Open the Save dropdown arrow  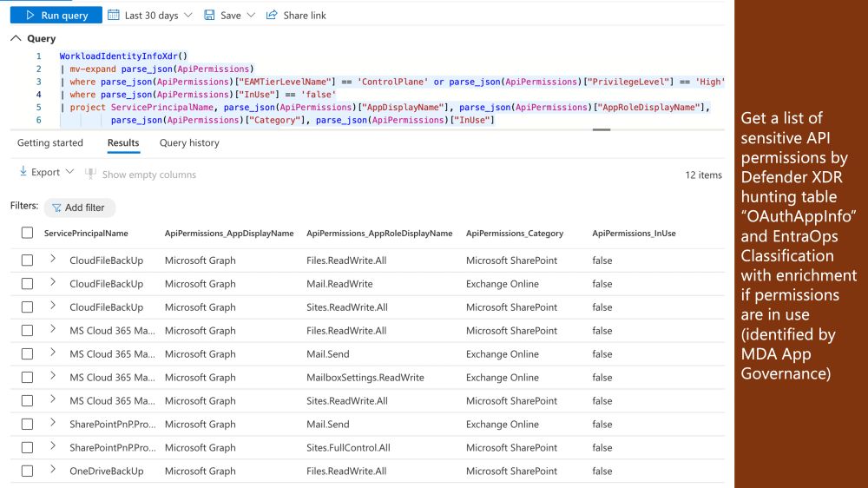tap(251, 15)
